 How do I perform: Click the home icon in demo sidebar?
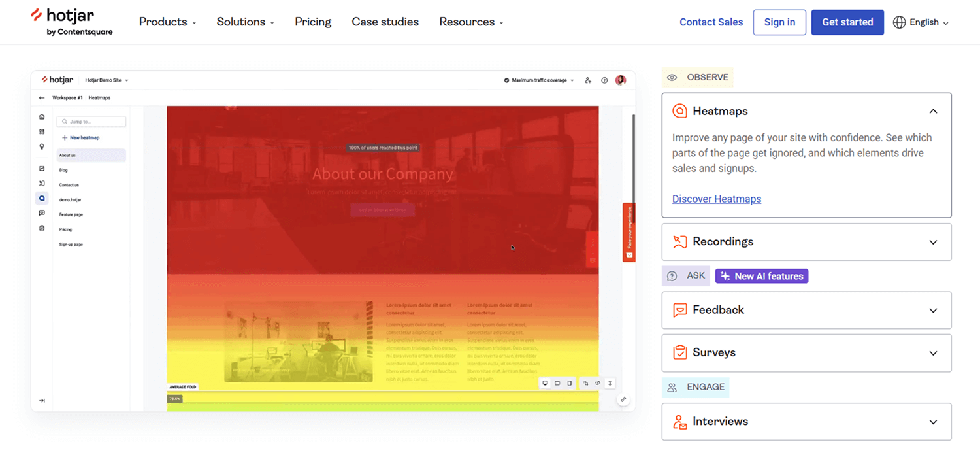pos(42,117)
